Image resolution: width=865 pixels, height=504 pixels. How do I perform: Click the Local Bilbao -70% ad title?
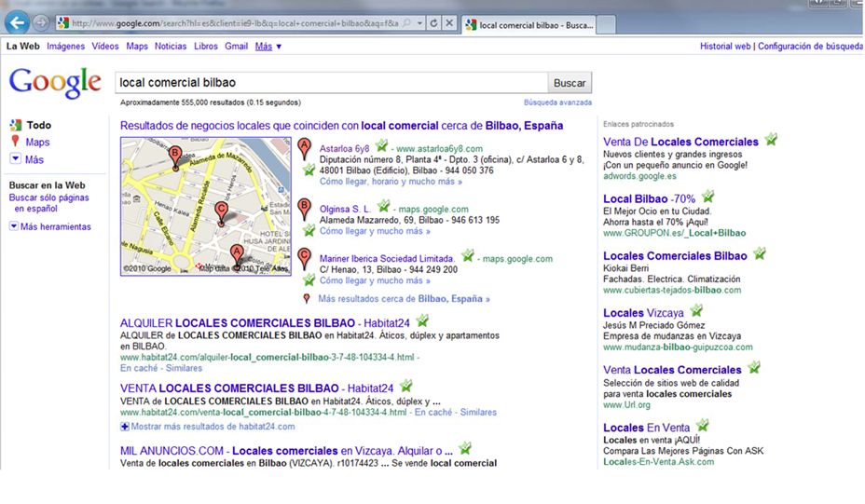click(x=649, y=199)
